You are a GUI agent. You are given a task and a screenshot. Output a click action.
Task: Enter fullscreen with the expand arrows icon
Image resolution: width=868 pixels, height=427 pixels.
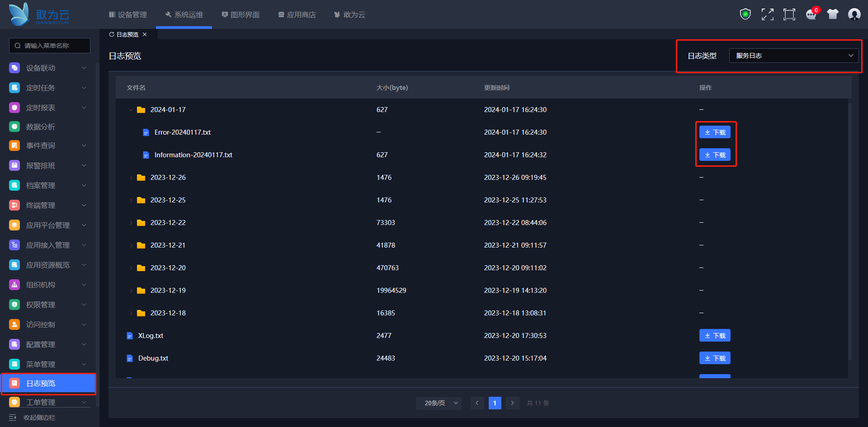point(767,14)
